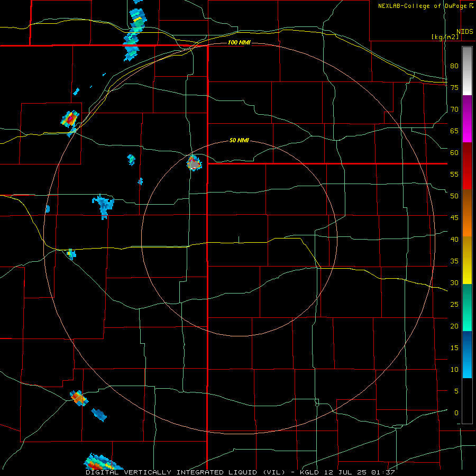
Task: Select the 30 value on the color scale
Action: pos(454,283)
